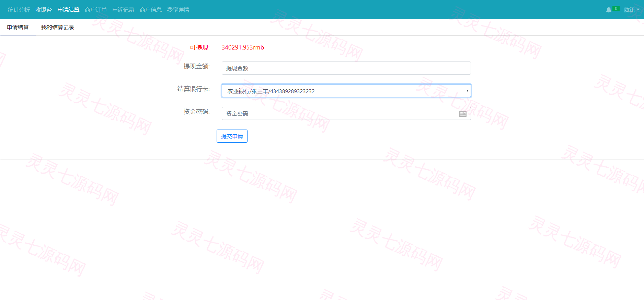The width and height of the screenshot is (644, 300).
Task: Go to the 收银台 page
Action: tap(44, 10)
